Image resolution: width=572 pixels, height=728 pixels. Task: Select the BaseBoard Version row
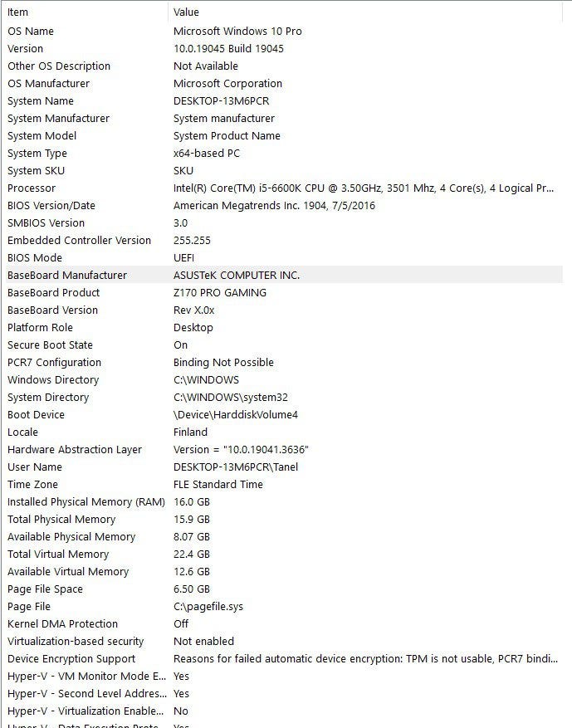(284, 310)
